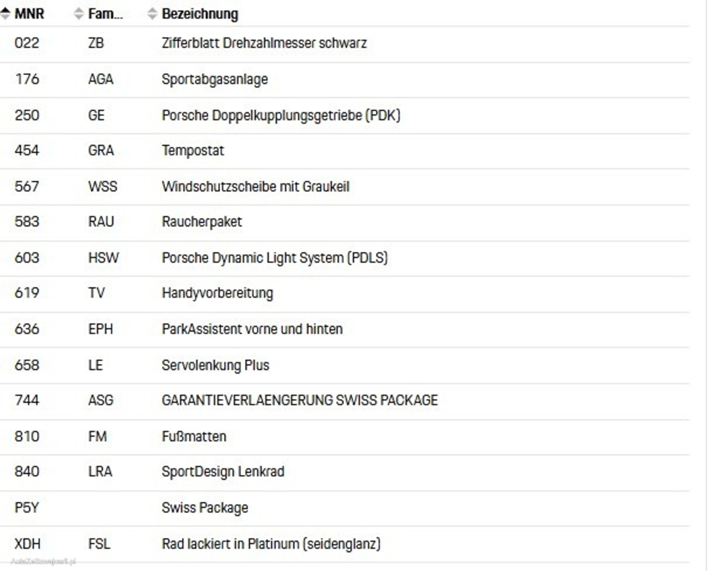Select the Handyvorbereitung row
Image resolution: width=728 pixels, height=571 pixels.
pos(345,293)
